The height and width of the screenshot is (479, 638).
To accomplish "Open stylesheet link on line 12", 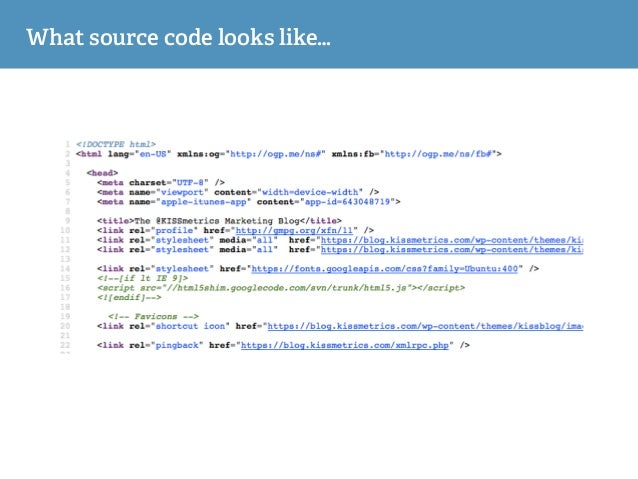I will 452,249.
